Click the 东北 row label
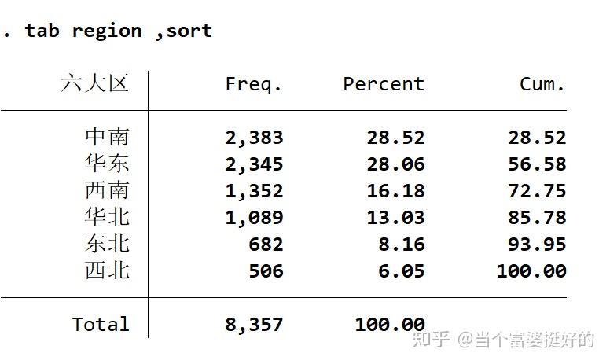Screen dimensions: 610x364 point(107,244)
